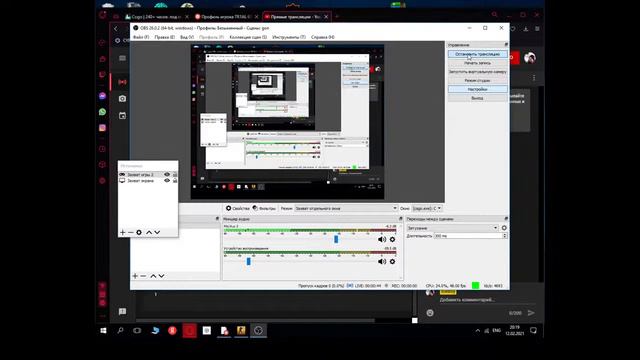This screenshot has width=640, height=360.
Task: Open the Mic/Aux 2 audio settings gear
Action: coord(392,239)
